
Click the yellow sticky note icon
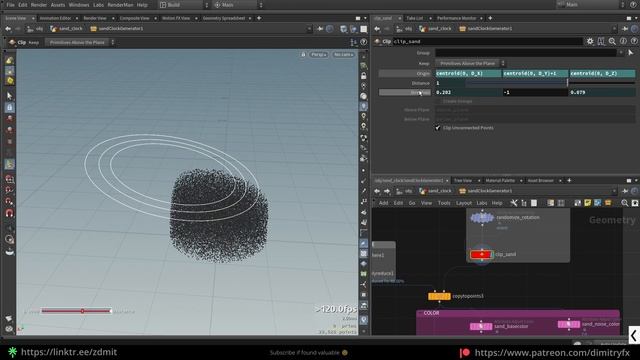pos(587,203)
